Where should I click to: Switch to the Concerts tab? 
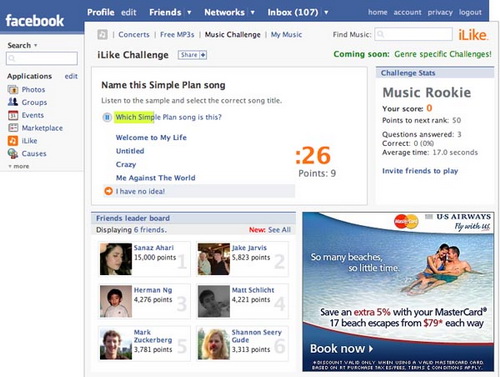[134, 35]
